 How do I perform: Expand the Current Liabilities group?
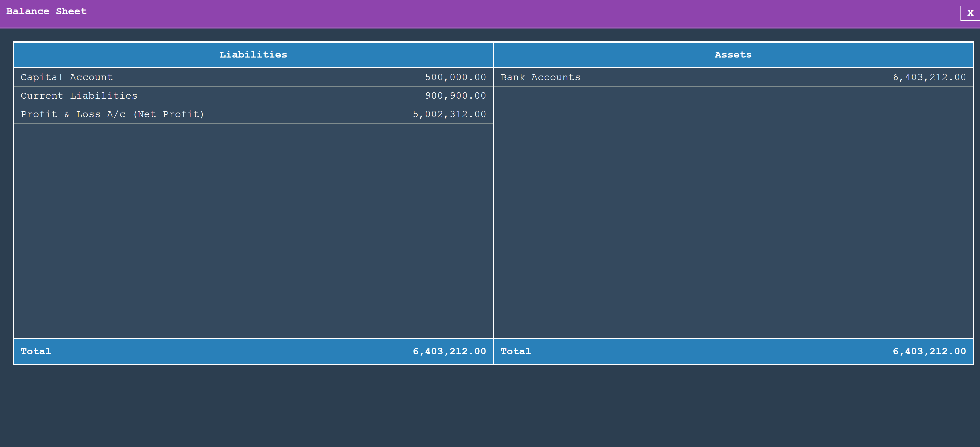click(x=79, y=96)
